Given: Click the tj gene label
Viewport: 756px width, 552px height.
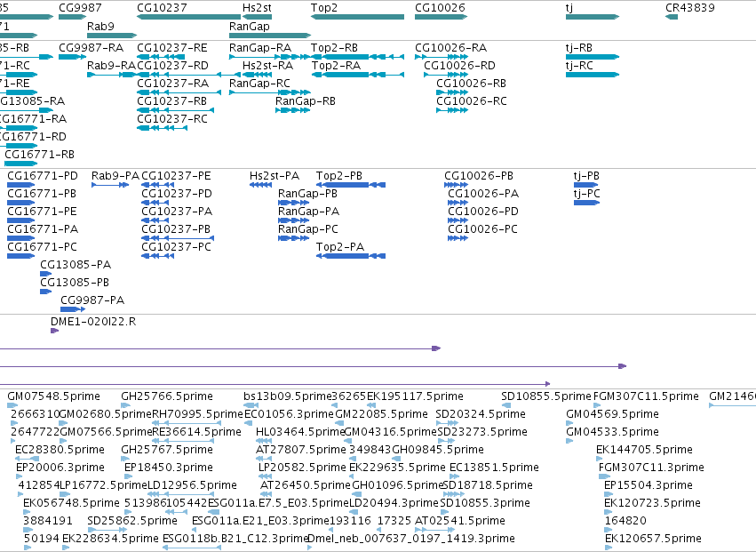Looking at the screenshot, I should 569,8.
